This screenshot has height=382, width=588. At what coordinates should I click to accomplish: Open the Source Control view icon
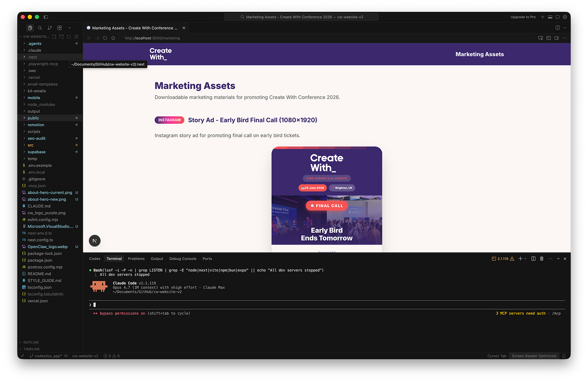point(50,28)
